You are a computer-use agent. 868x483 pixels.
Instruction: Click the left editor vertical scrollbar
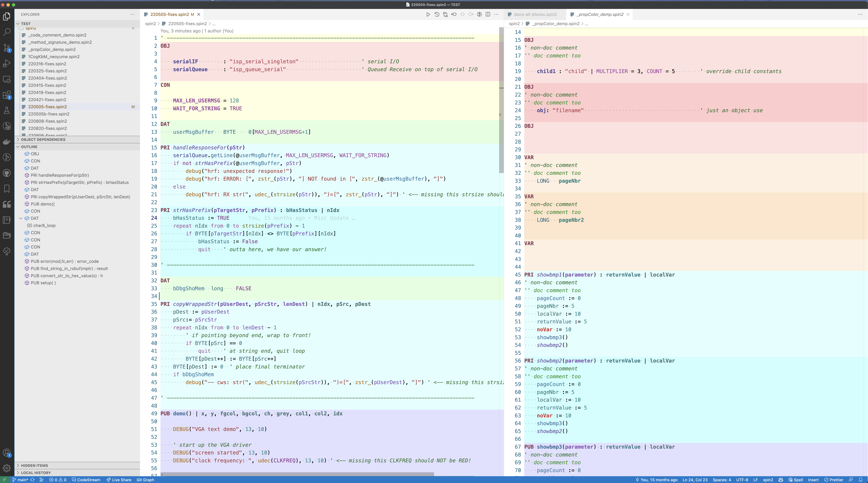click(x=501, y=100)
